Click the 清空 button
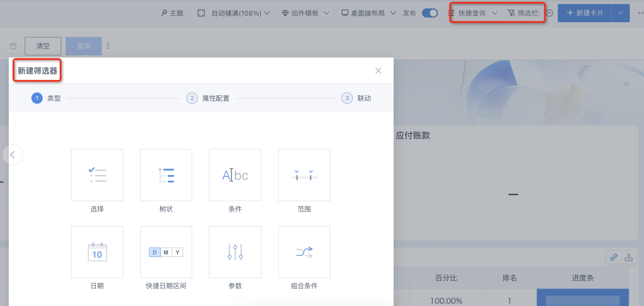This screenshot has width=644, height=306. pos(43,46)
